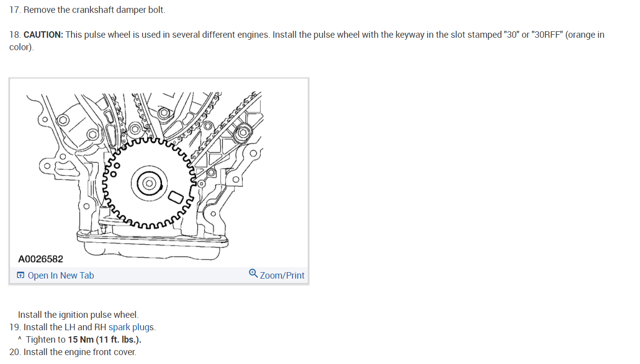Click the Install the ignition pulse wheel line
Image resolution: width=640 pixels, height=364 pixels.
click(x=78, y=315)
